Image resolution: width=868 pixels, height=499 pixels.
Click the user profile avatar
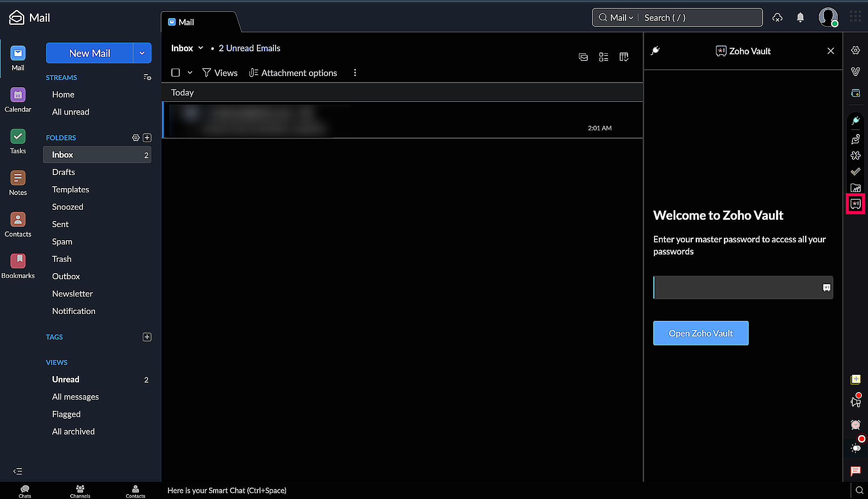[828, 17]
